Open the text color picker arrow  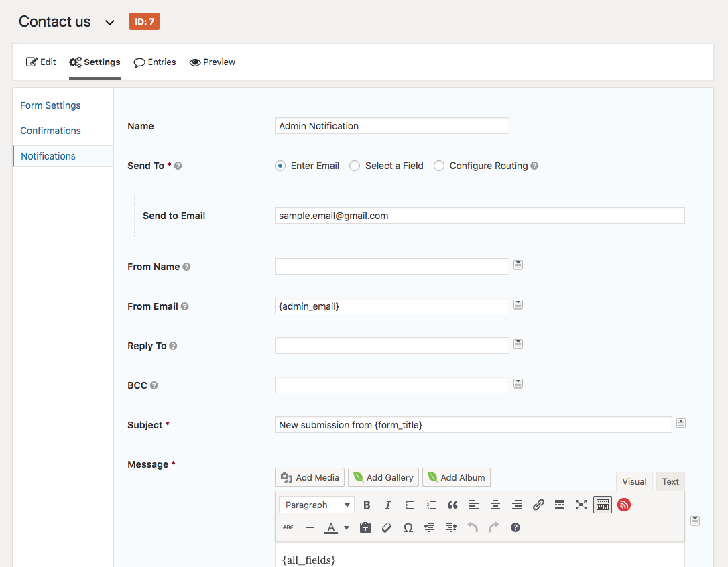click(347, 528)
